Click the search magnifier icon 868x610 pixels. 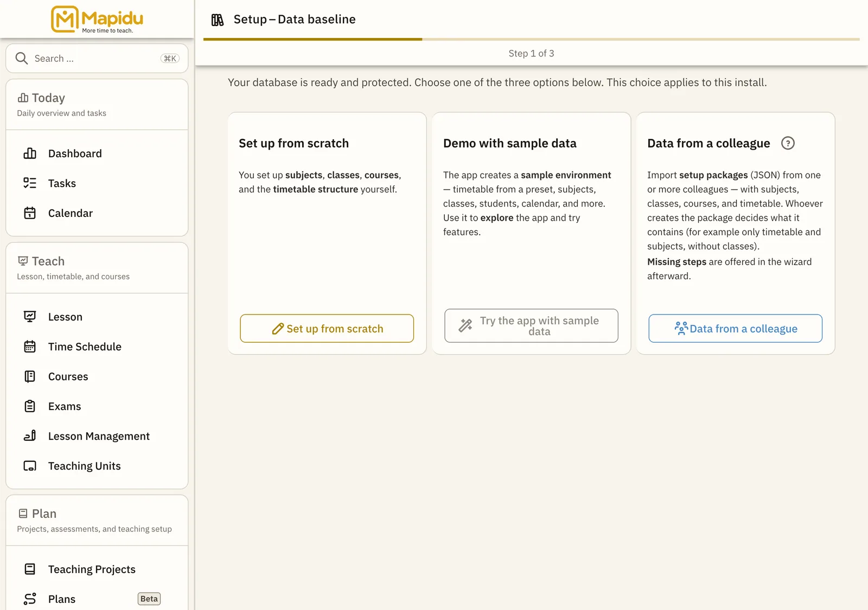[x=22, y=59]
